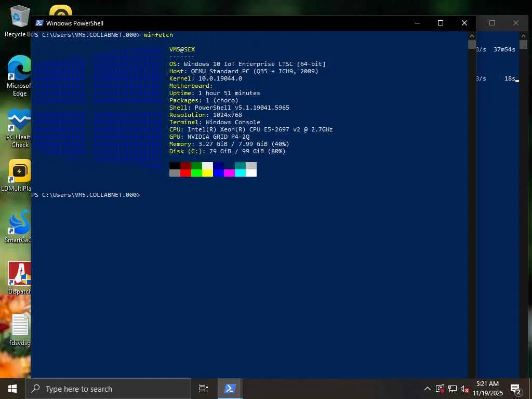Open the security alert tray icon
This screenshot has height=399, width=532.
click(440, 389)
